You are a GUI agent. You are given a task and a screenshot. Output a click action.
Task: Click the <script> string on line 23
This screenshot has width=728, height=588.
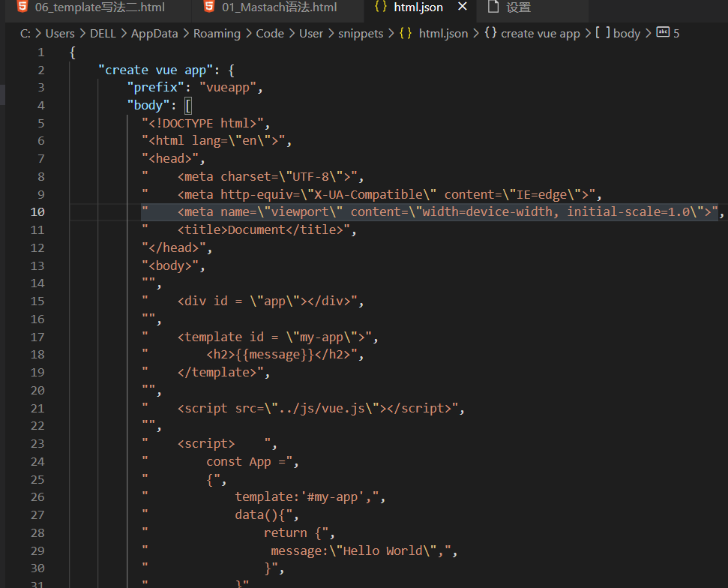click(205, 444)
